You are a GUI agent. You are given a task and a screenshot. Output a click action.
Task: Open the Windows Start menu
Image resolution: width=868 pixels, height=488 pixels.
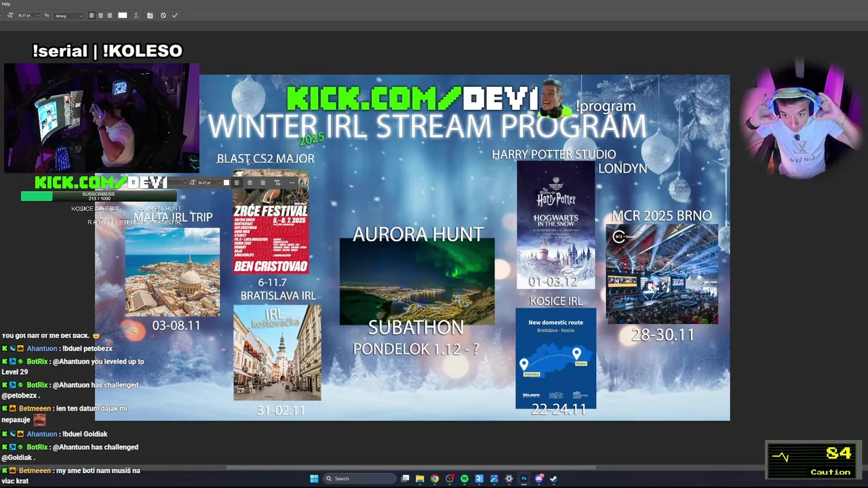click(x=314, y=479)
